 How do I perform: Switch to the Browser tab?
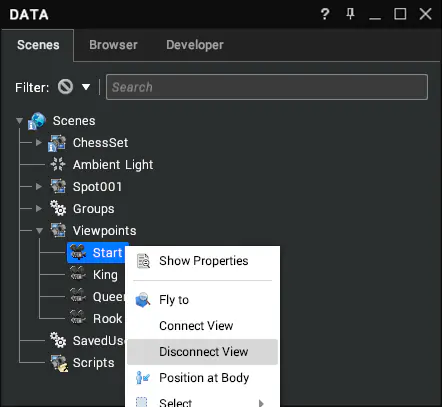point(113,45)
